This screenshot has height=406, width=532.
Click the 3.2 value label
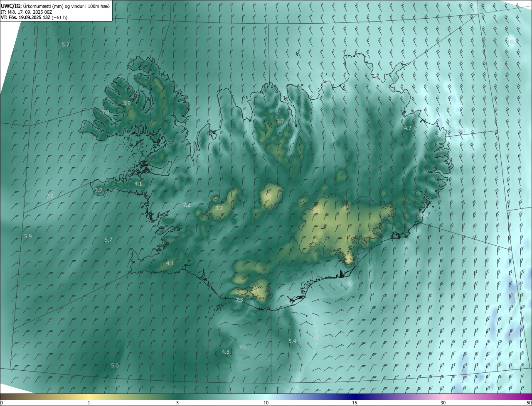[219, 208]
